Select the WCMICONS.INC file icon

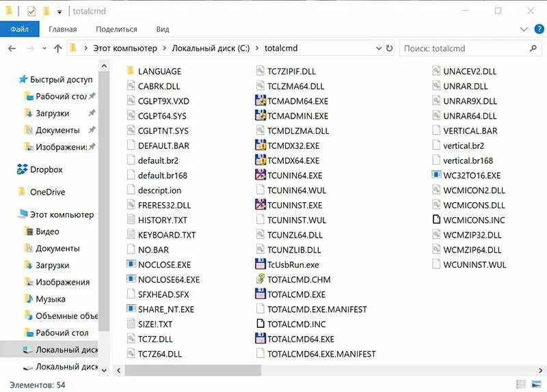tap(436, 219)
